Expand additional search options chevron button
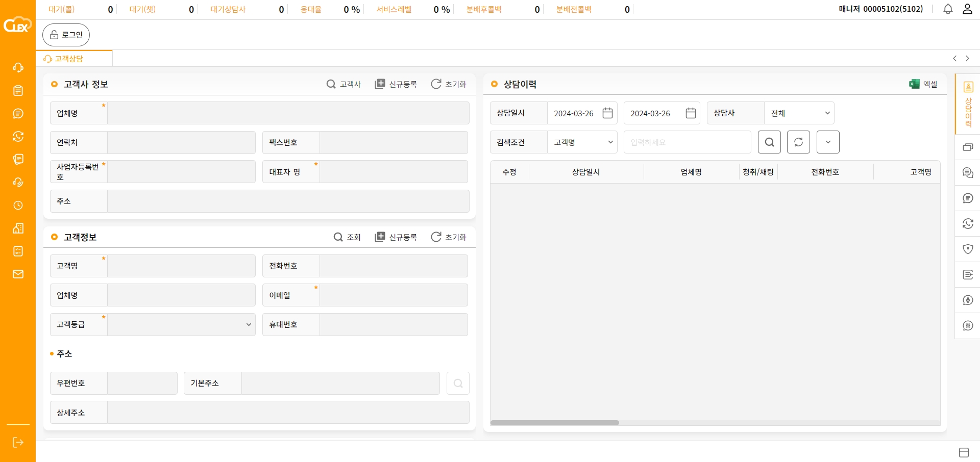The image size is (980, 462). click(828, 142)
